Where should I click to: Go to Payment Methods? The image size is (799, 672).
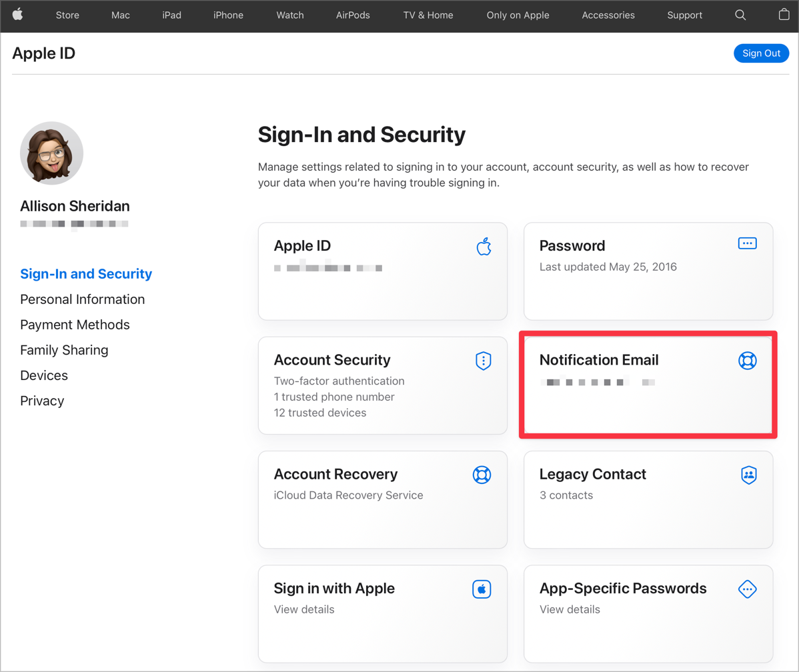[x=75, y=325]
